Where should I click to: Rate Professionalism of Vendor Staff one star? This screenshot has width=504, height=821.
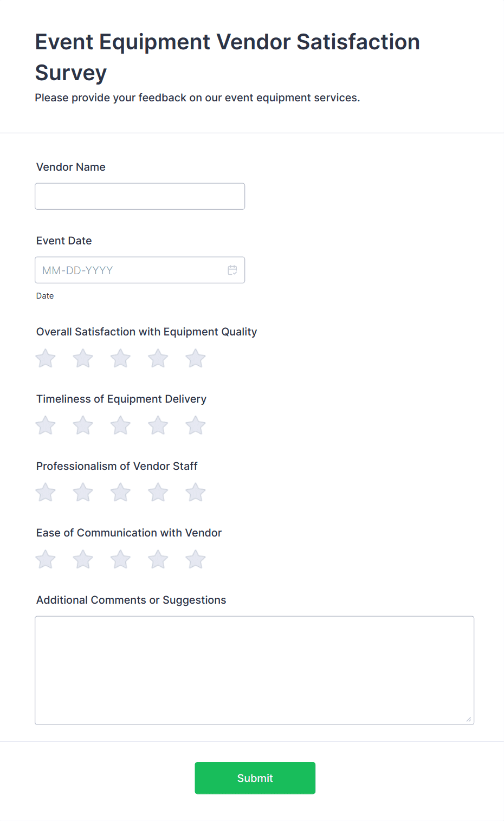[x=46, y=493]
